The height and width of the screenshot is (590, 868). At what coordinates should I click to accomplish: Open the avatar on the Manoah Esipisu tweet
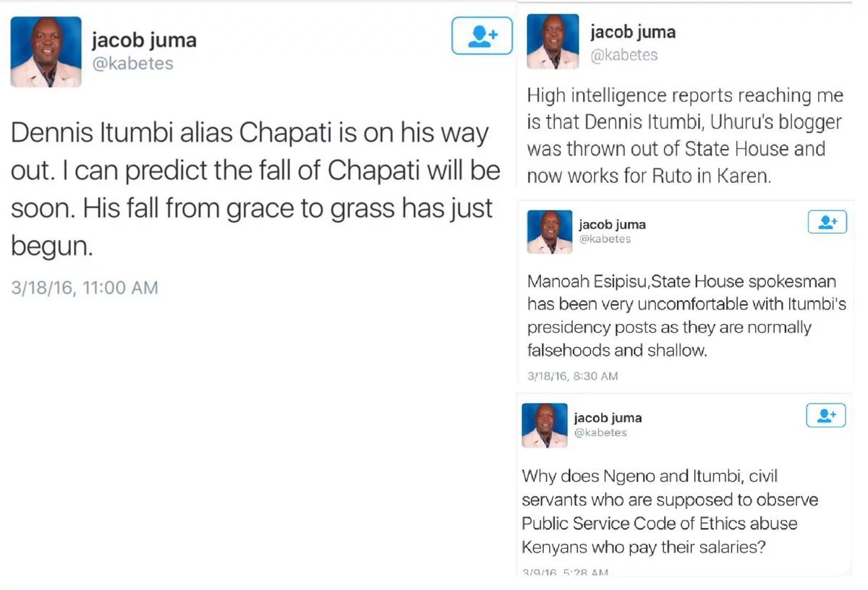pyautogui.click(x=550, y=231)
